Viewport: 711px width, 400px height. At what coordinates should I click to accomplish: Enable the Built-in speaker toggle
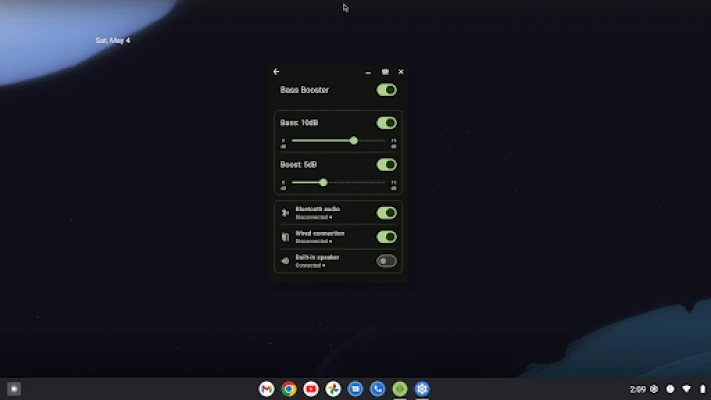pyautogui.click(x=386, y=261)
